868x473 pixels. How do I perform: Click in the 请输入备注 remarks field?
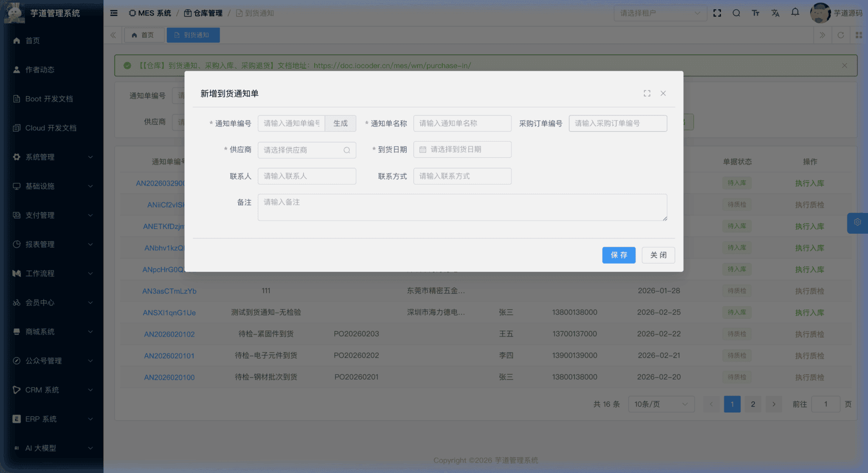462,207
